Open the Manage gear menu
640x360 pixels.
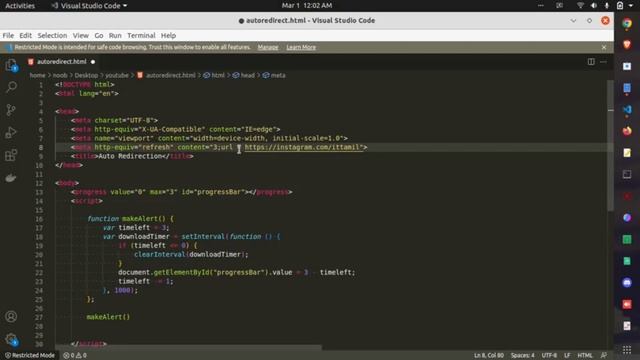(x=11, y=339)
